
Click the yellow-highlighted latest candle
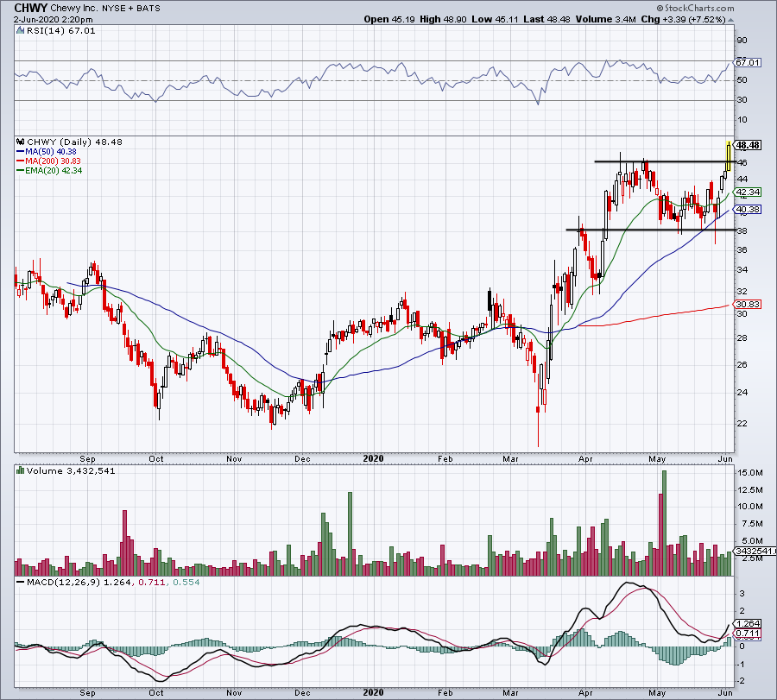tap(728, 156)
